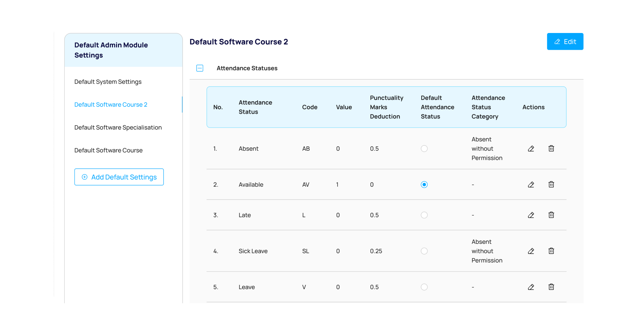Open Default Software Course in sidebar
This screenshot has height=331, width=644.
pos(108,150)
